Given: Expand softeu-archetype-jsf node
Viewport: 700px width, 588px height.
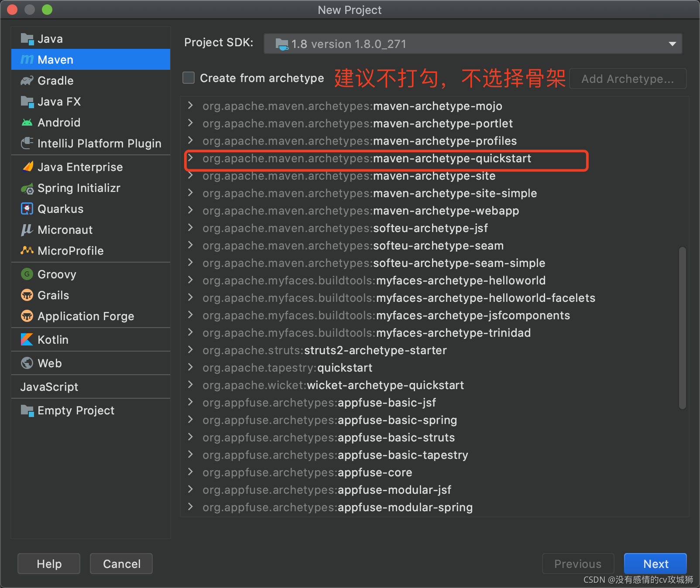Looking at the screenshot, I should tap(190, 228).
